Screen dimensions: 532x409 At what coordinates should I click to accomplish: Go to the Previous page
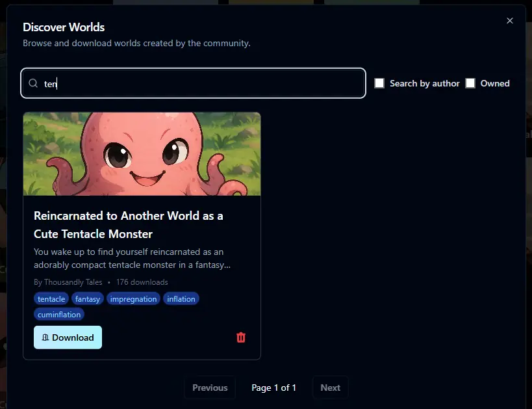(x=210, y=388)
